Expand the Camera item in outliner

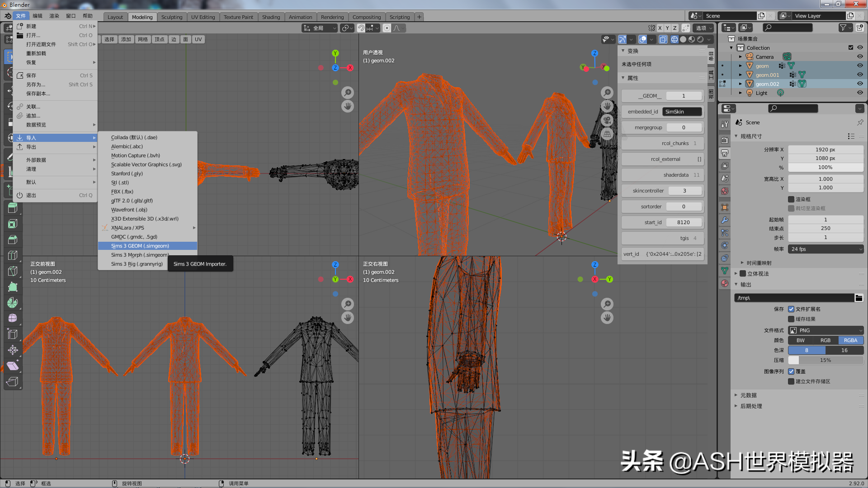click(740, 57)
